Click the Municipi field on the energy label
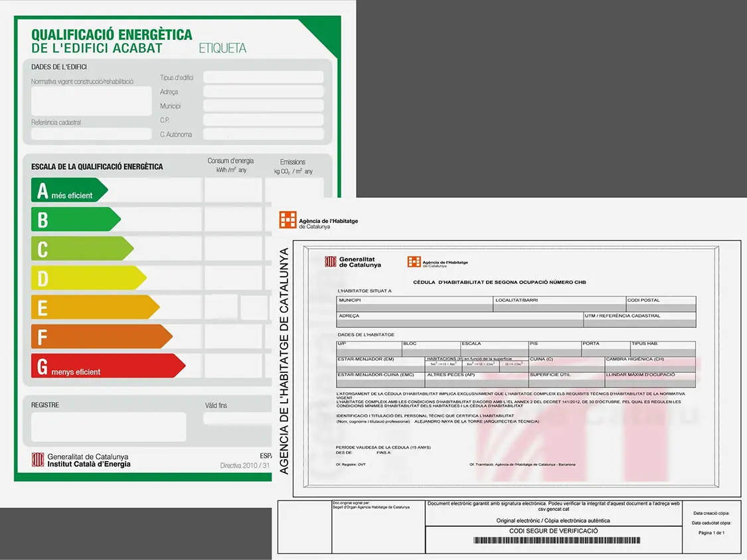The width and height of the screenshot is (747, 560). click(263, 106)
